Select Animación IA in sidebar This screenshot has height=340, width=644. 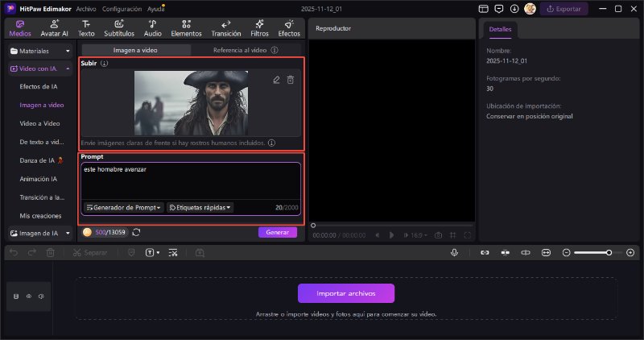[38, 179]
